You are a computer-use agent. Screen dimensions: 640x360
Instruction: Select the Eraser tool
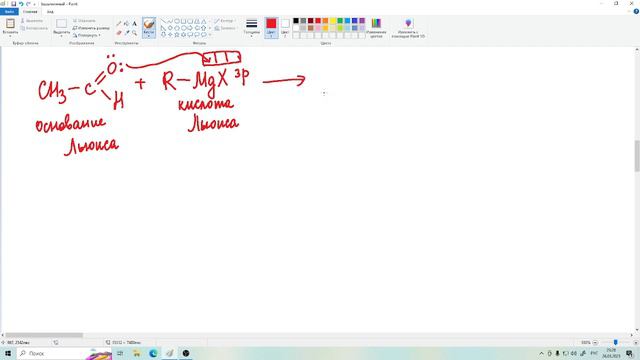pos(119,33)
